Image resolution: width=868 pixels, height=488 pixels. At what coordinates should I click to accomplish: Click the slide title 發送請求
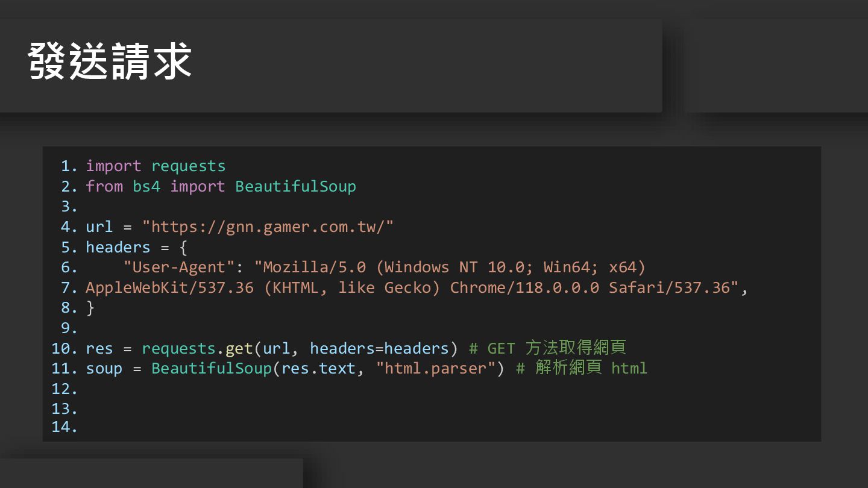click(x=110, y=61)
